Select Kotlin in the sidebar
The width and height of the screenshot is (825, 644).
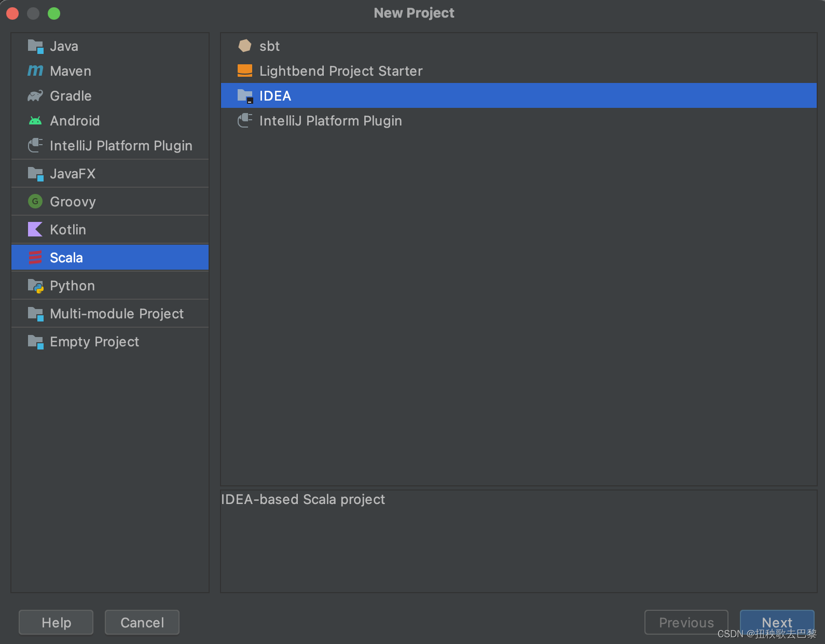[x=110, y=230]
